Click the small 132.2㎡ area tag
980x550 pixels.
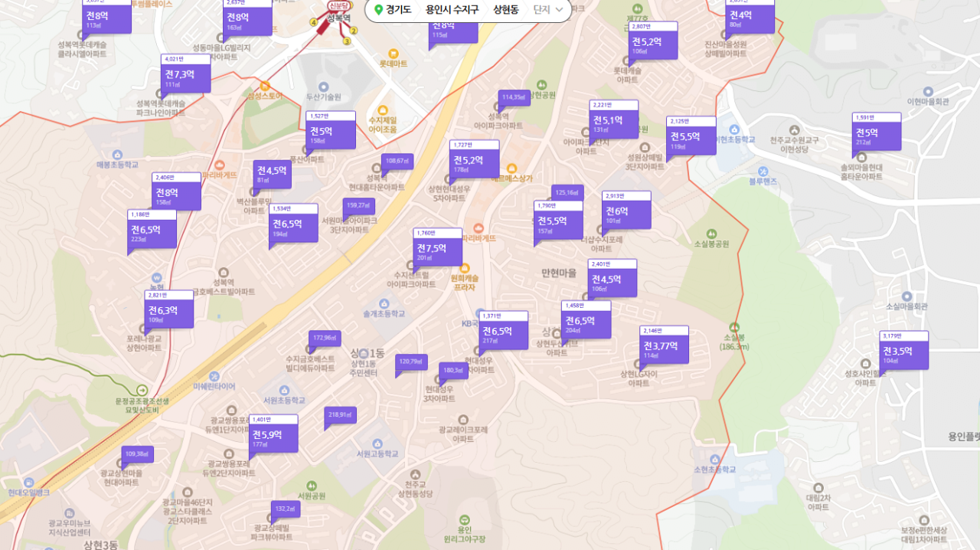285,509
